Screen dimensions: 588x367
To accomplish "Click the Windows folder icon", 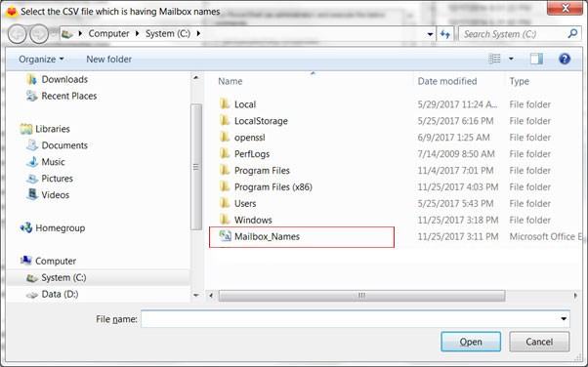I will click(x=225, y=220).
